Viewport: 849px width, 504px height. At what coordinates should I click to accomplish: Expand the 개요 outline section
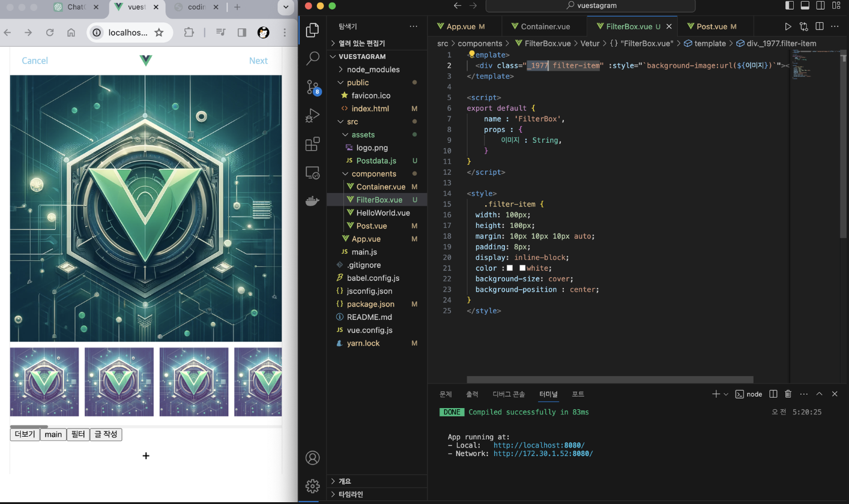click(x=376, y=481)
